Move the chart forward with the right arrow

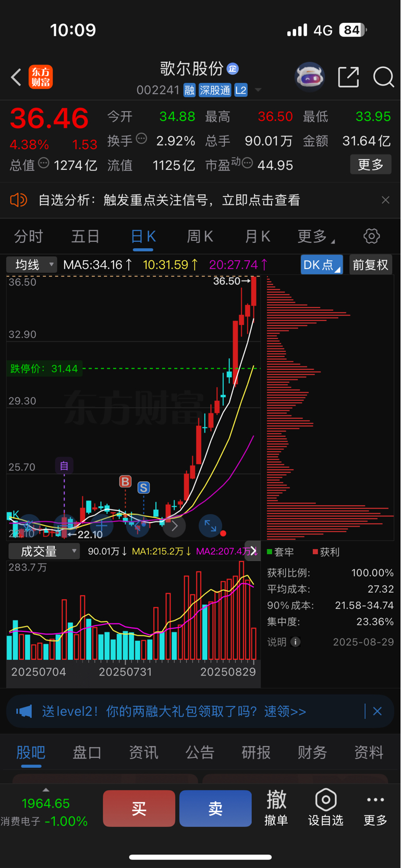click(175, 526)
